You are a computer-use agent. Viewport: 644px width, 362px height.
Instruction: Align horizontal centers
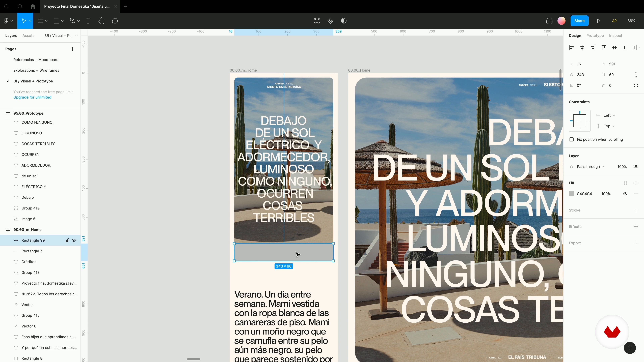click(582, 47)
